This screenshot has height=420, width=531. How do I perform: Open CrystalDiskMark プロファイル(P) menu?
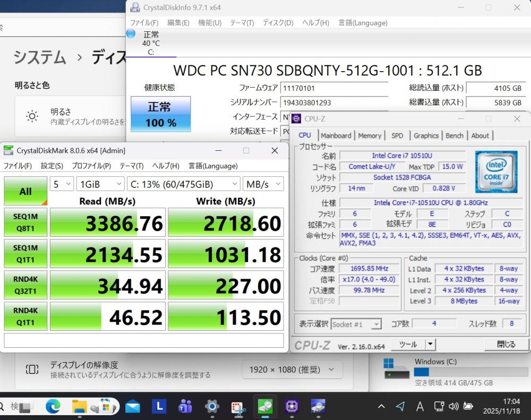[x=91, y=166]
